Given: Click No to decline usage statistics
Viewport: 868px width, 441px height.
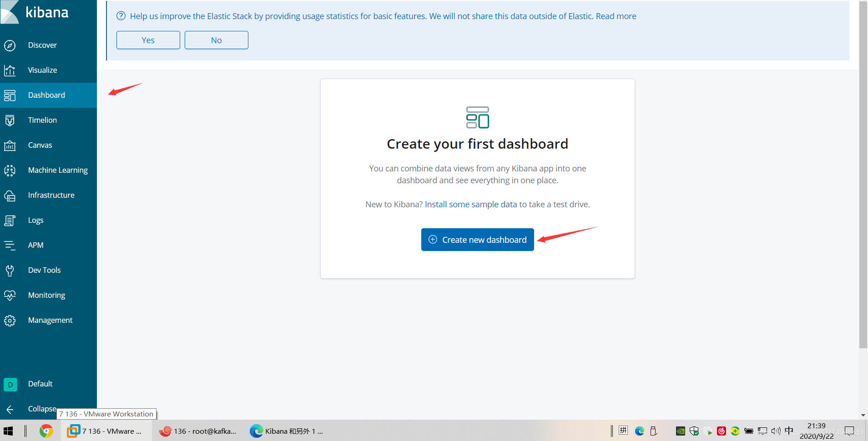Looking at the screenshot, I should (x=217, y=40).
